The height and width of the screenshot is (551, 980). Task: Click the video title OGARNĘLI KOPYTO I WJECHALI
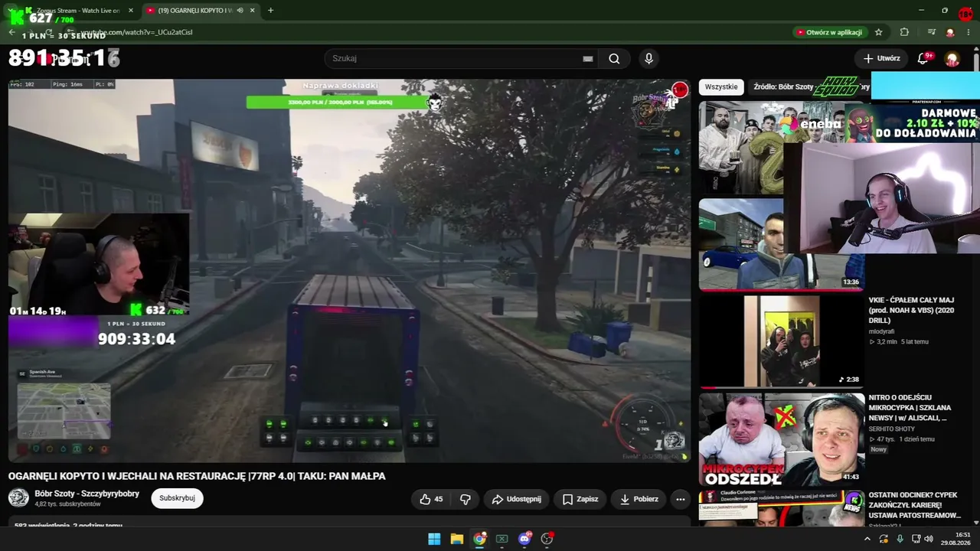point(197,476)
